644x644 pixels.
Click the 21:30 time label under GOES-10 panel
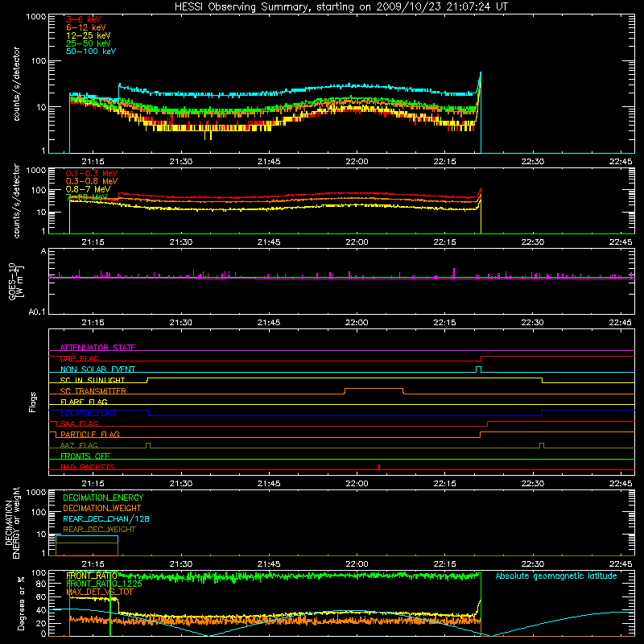click(x=180, y=323)
